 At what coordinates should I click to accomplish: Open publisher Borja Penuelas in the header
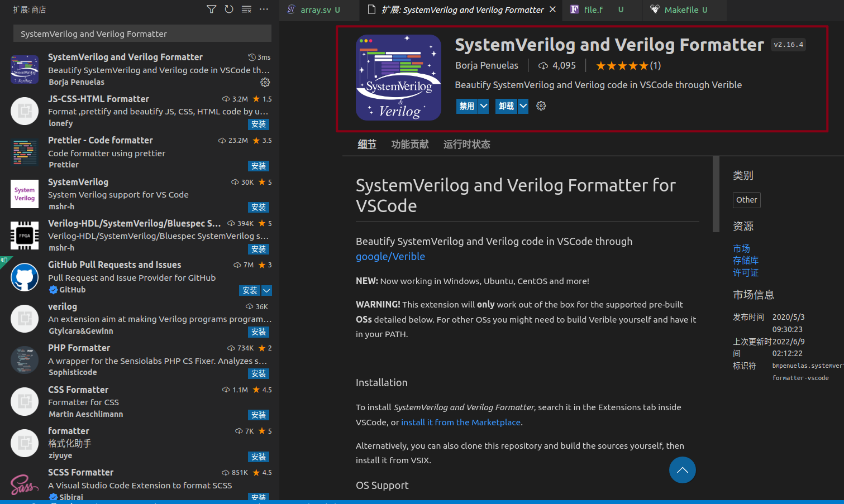click(x=487, y=66)
